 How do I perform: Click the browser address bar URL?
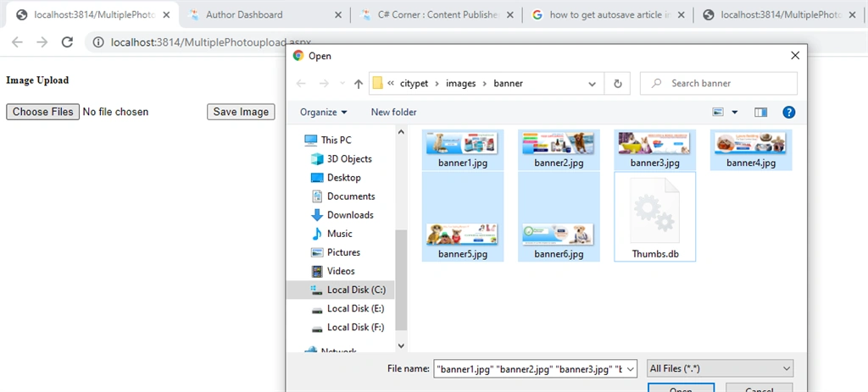pos(211,42)
